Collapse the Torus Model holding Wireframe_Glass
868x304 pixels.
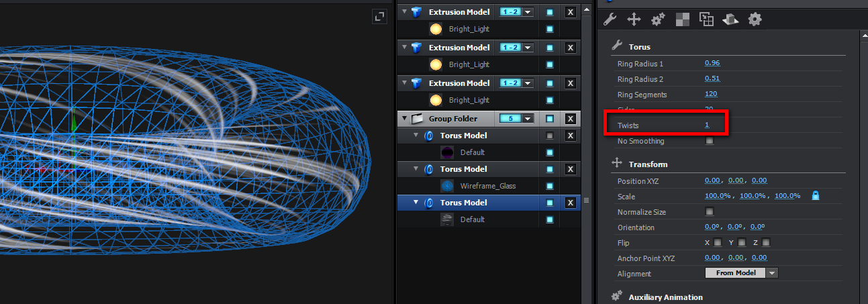416,169
